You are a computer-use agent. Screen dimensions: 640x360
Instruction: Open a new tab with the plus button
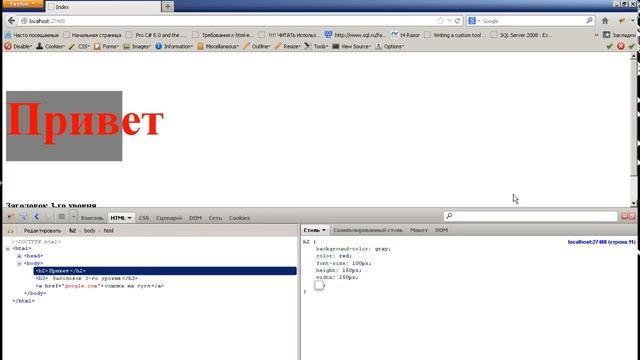coord(167,7)
